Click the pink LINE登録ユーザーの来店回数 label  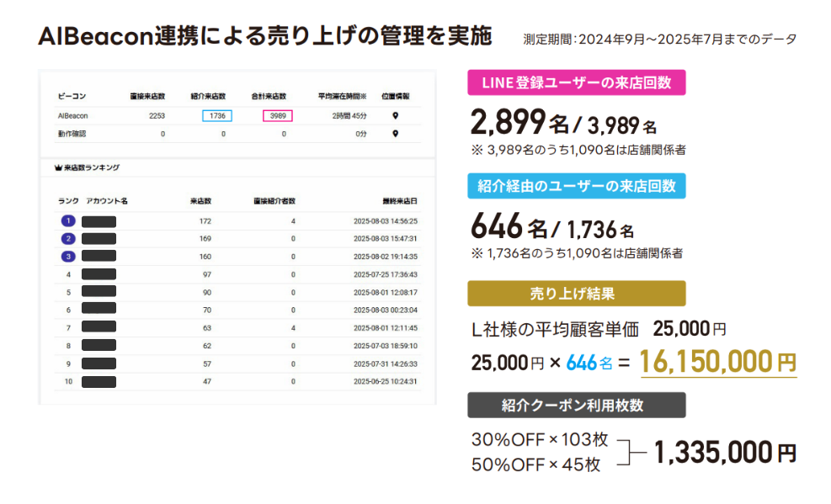[x=576, y=82]
